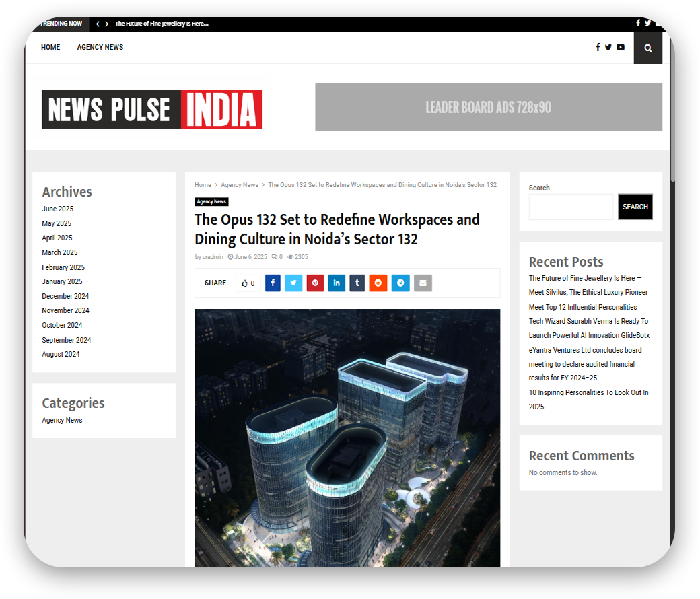Show the next trending headline with right chevron
The width and height of the screenshot is (700, 599).
pos(106,24)
